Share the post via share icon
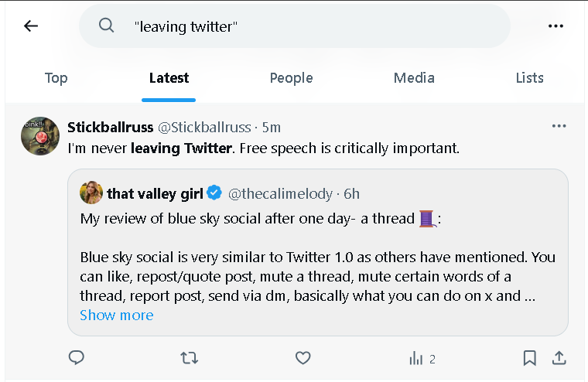The width and height of the screenshot is (588, 382). pyautogui.click(x=558, y=358)
